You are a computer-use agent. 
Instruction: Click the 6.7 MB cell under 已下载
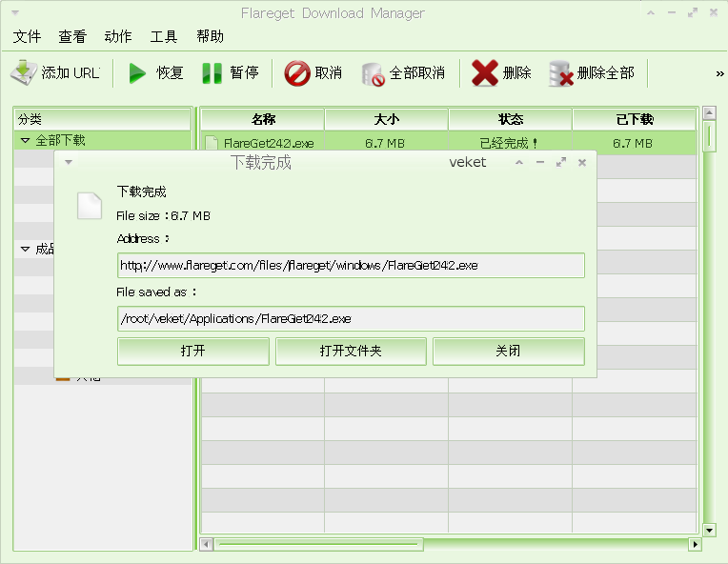(x=633, y=144)
